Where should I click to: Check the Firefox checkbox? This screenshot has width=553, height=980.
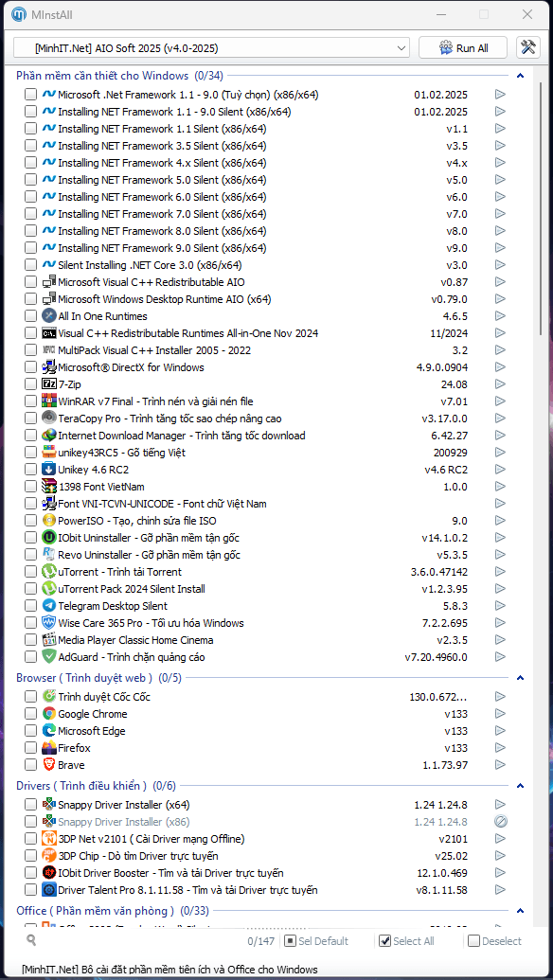pos(30,747)
